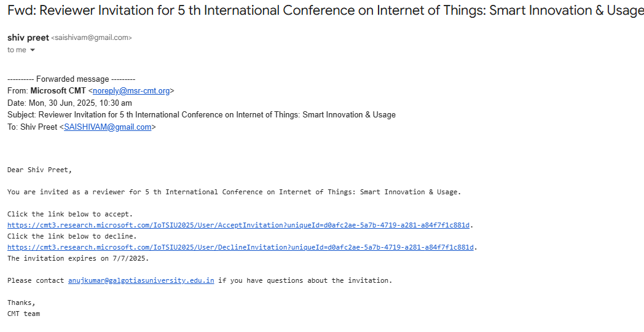Click the "Forwarded message" separator line
644x332 pixels.
coord(71,79)
